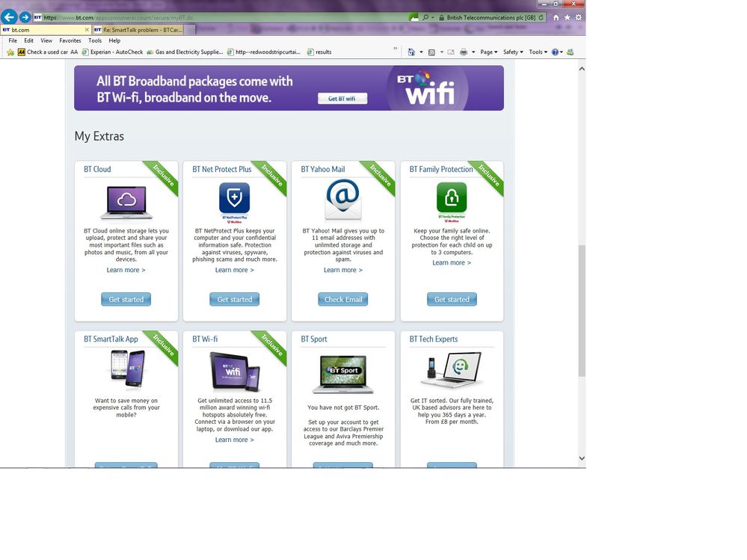Click the browser Back arrow button
747x560 pixels.
point(9,17)
